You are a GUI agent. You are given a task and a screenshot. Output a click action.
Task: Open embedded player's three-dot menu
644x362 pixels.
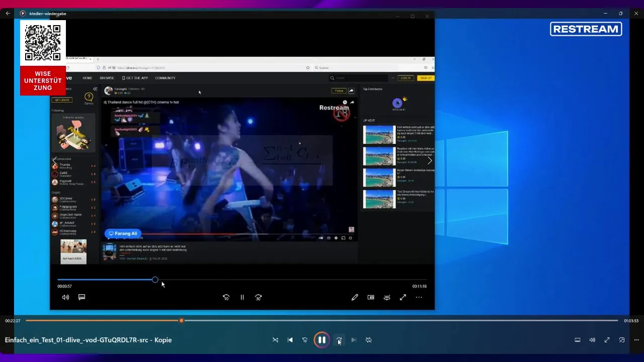tap(419, 297)
